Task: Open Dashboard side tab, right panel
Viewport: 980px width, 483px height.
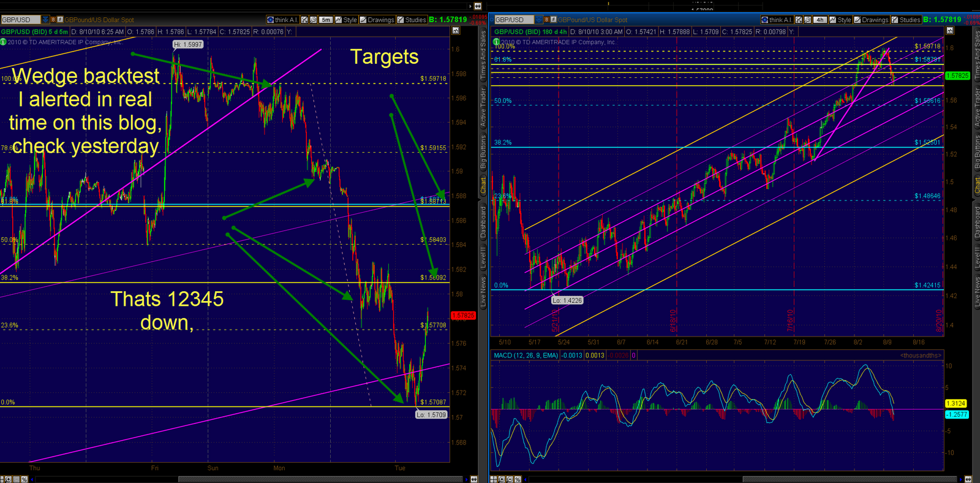Action: point(976,222)
